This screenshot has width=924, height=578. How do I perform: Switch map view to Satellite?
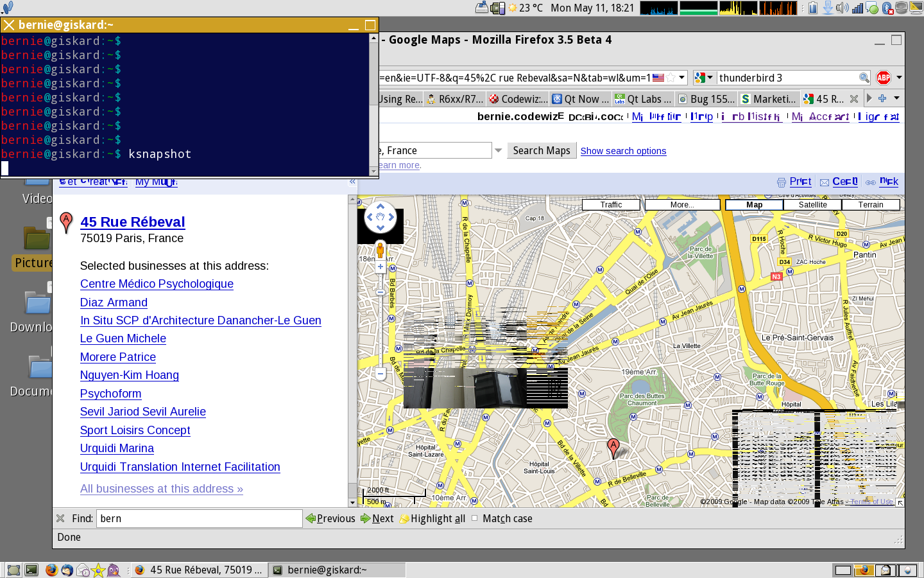coord(812,205)
